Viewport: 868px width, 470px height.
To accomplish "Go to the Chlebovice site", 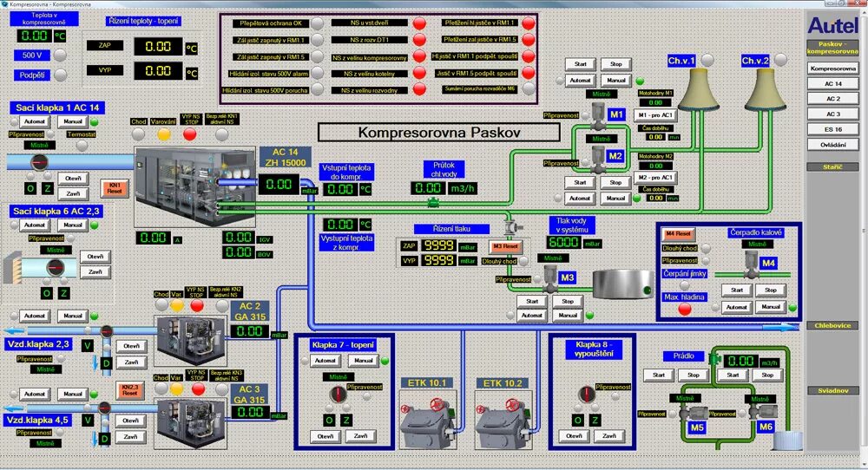I will click(832, 326).
